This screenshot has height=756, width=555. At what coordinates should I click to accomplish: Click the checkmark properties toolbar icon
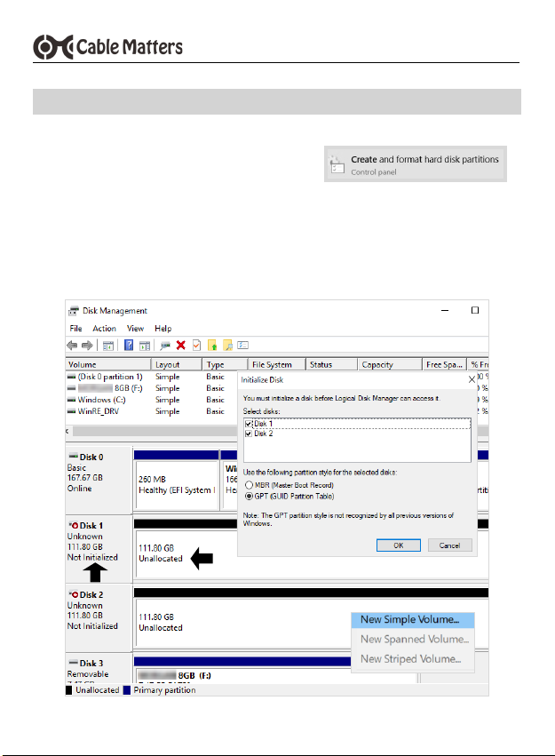pos(196,345)
